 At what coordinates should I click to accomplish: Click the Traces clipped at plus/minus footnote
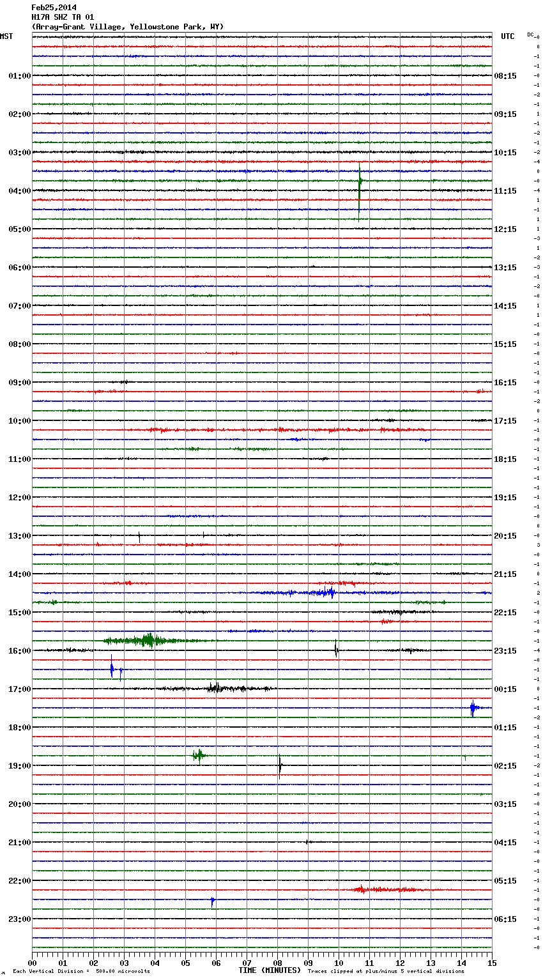(386, 971)
